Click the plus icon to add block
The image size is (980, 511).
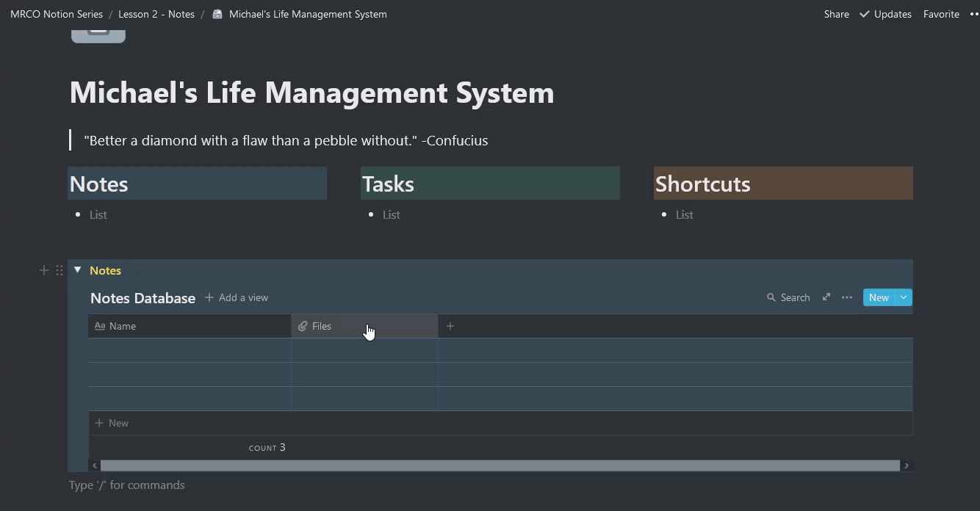44,270
